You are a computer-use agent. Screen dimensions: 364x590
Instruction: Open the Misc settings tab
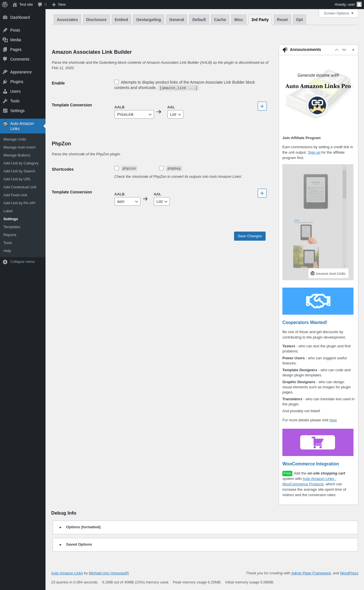click(239, 20)
